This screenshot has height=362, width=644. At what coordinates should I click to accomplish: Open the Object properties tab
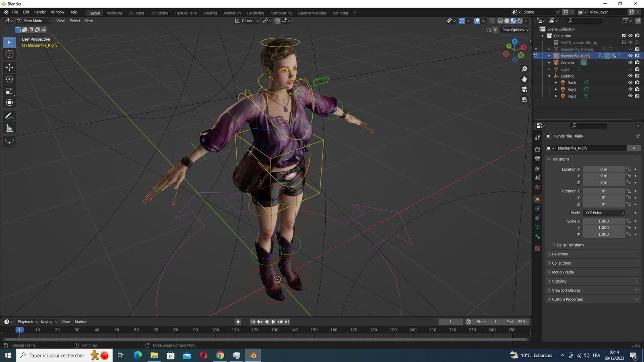coord(538,199)
